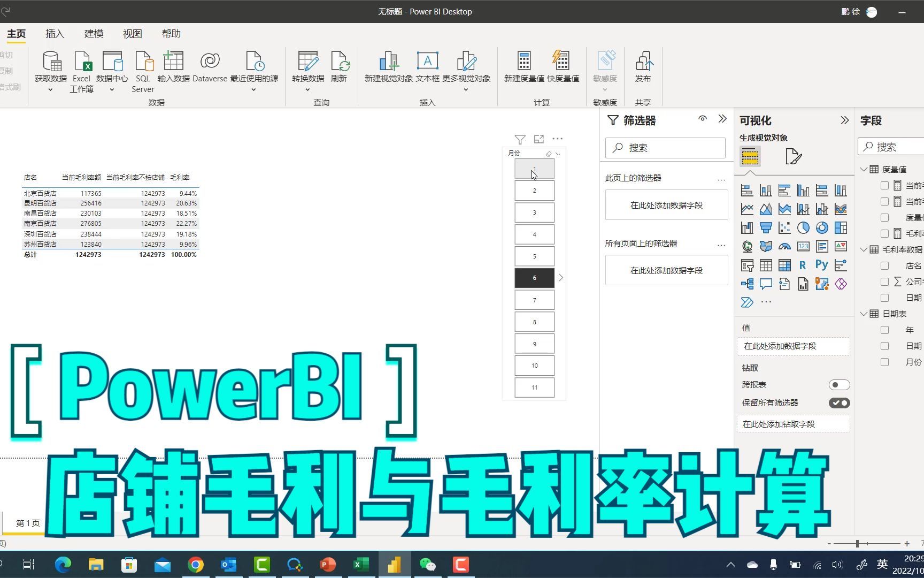Click the 筛选器 pane search box
This screenshot has height=578, width=924.
pos(665,148)
